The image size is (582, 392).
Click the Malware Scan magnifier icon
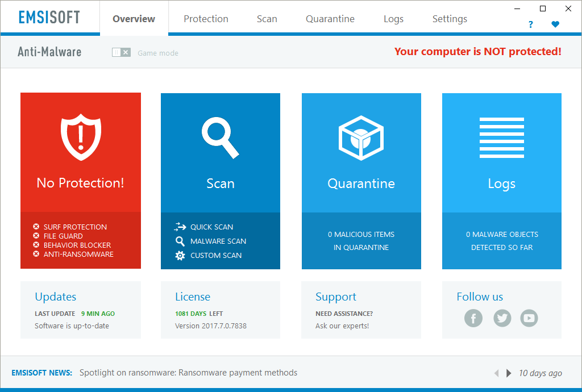[x=180, y=241]
